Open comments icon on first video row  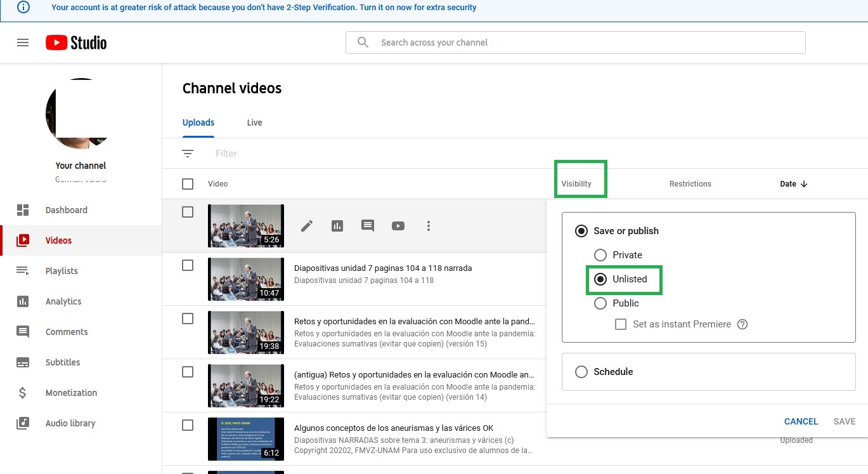(368, 226)
